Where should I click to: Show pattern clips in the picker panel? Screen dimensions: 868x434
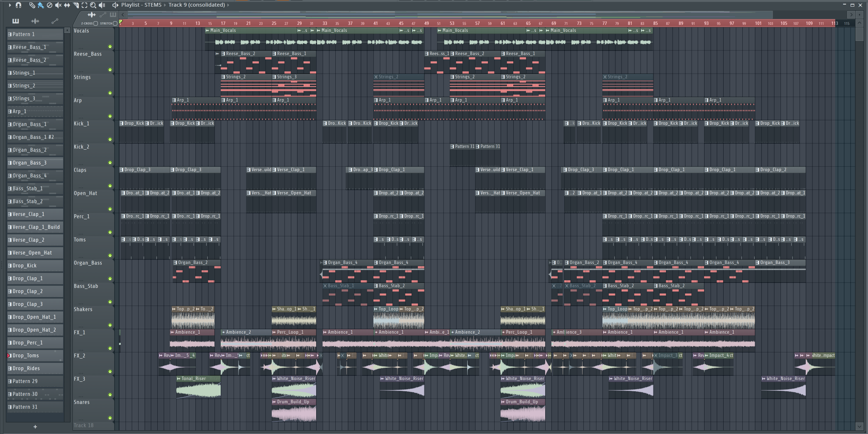pos(16,21)
